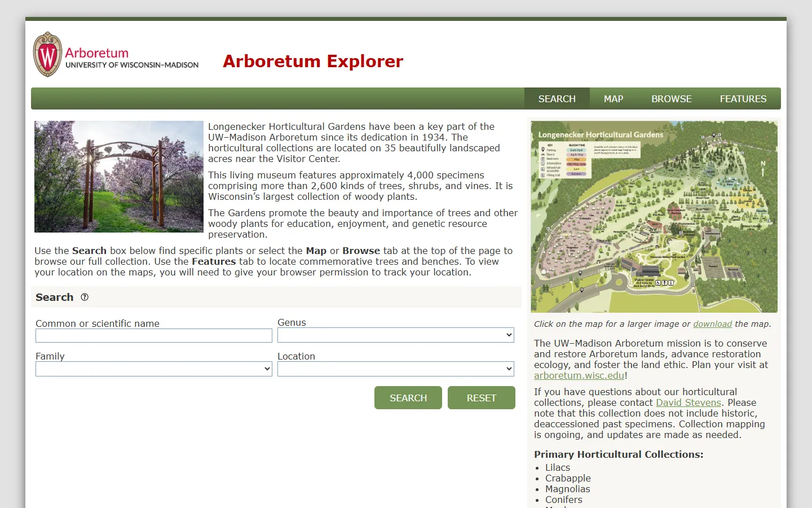Go to the BROWSE tab
This screenshot has height=508, width=812.
(671, 99)
